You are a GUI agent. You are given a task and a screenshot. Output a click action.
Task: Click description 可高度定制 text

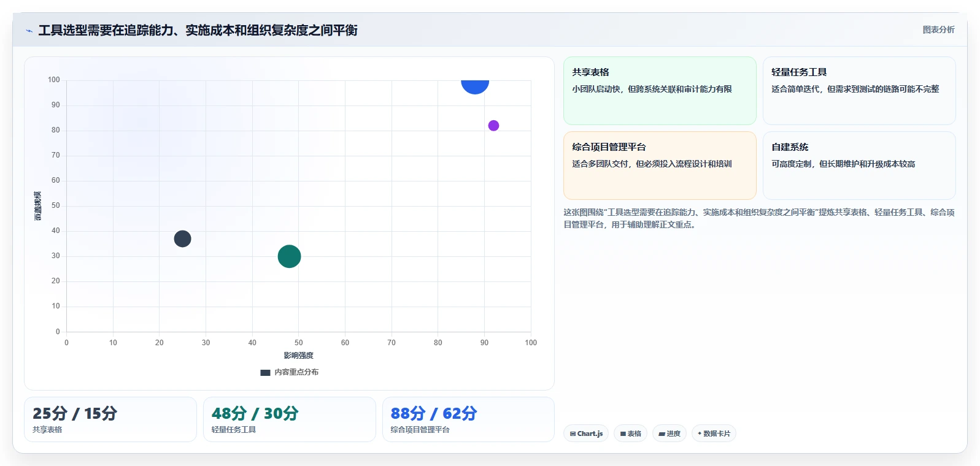(843, 164)
